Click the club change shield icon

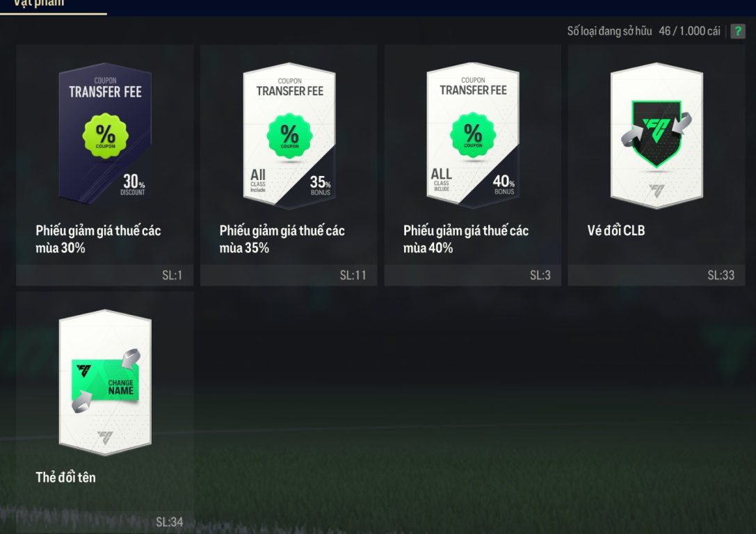coord(656,133)
